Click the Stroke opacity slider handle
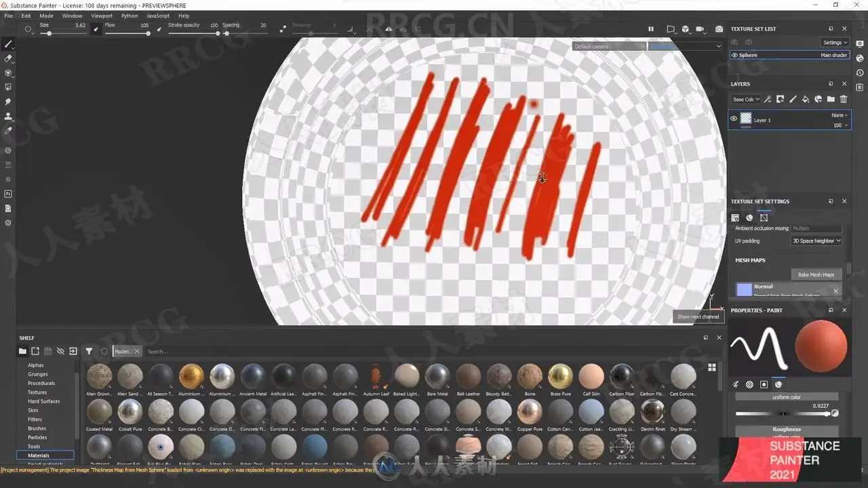The height and width of the screenshot is (488, 868). (x=217, y=33)
